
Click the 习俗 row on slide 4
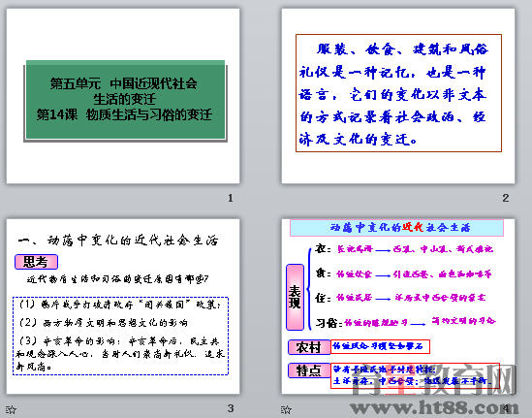pos(405,322)
